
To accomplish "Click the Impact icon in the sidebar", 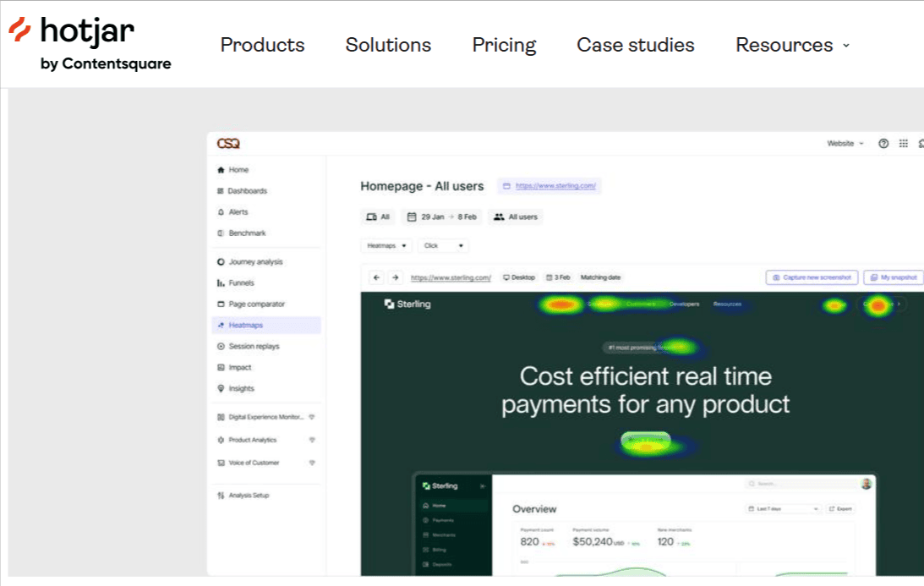I will [221, 367].
